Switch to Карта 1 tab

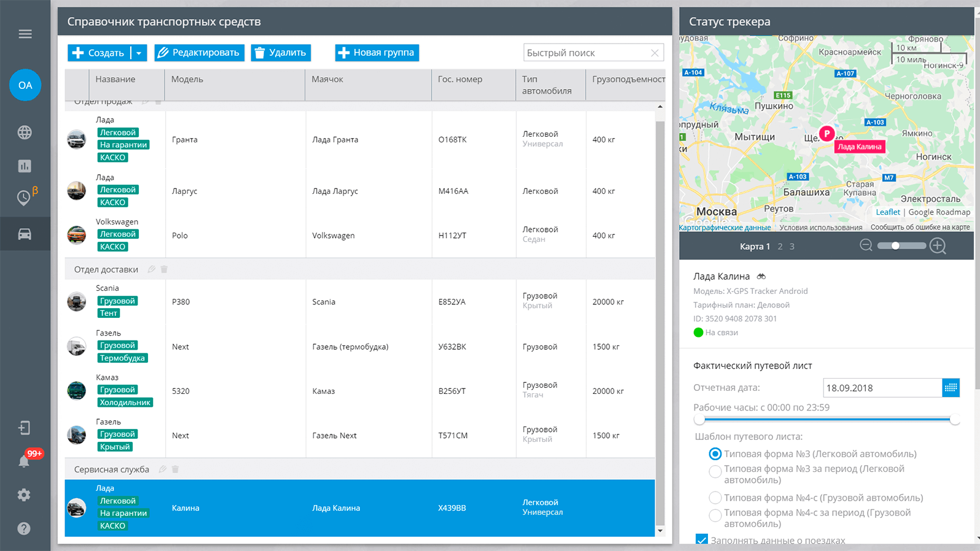(755, 247)
